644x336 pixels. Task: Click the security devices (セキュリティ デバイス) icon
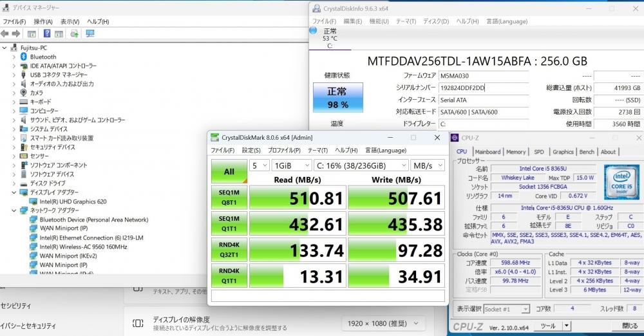(x=24, y=147)
